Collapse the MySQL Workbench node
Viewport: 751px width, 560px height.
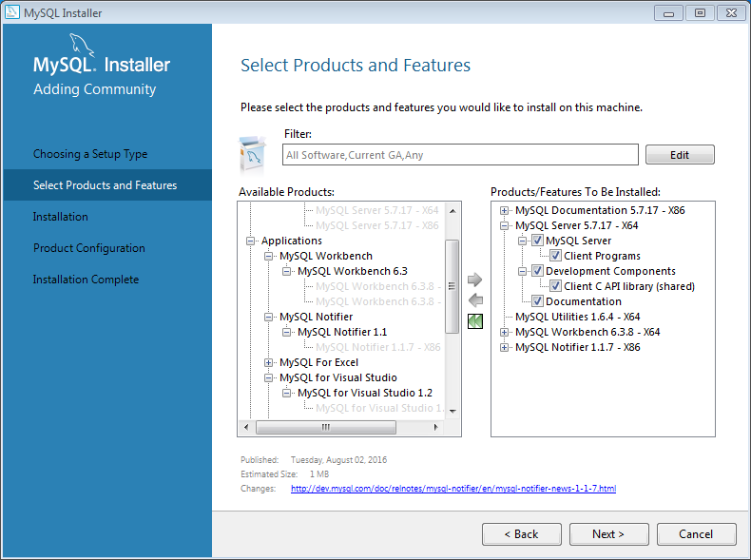268,257
